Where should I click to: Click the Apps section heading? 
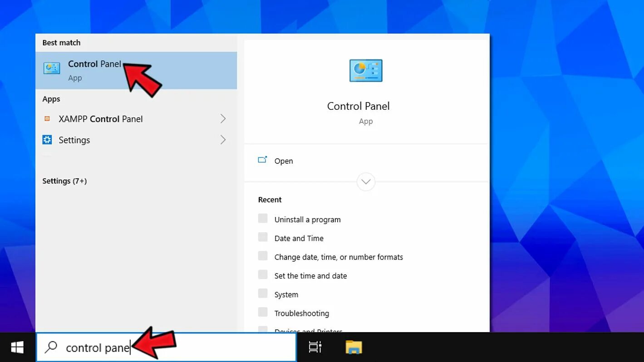[x=51, y=99]
